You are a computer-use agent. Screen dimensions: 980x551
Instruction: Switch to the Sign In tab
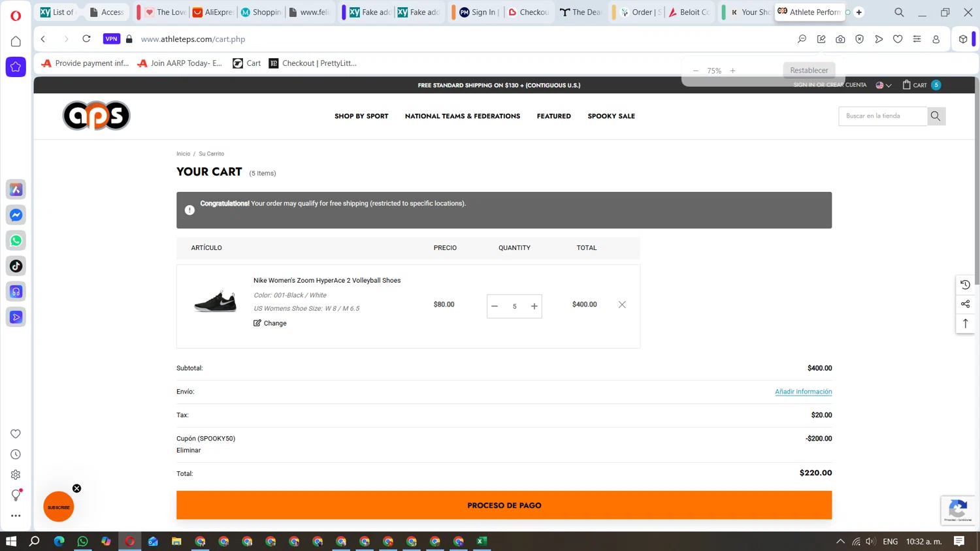point(479,12)
